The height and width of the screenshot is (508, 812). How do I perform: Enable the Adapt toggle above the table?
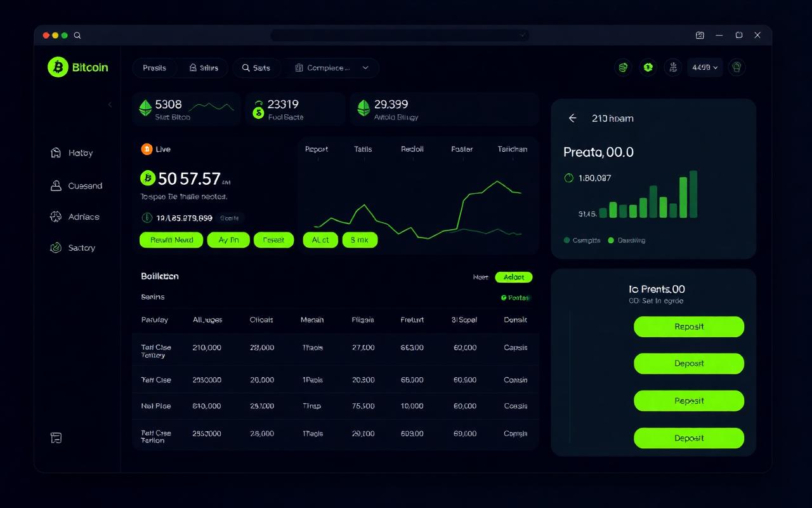tap(513, 277)
